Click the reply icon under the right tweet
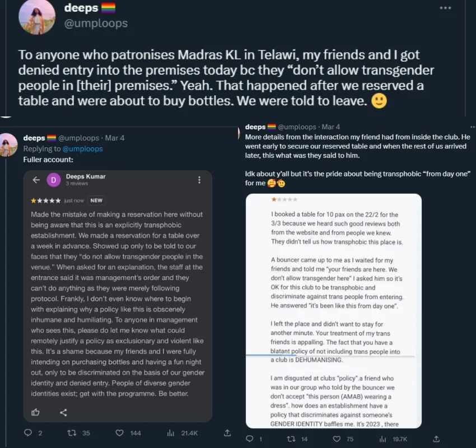476x448 pixels. (251, 439)
